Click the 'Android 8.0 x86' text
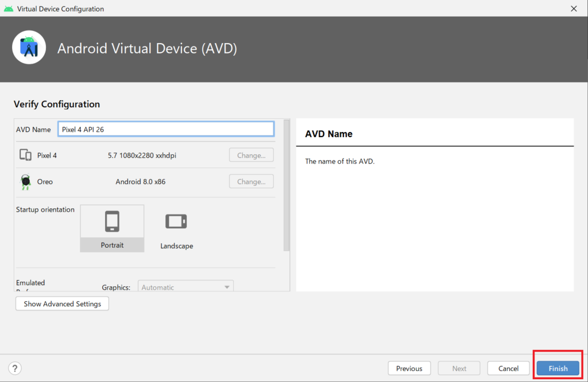Image resolution: width=588 pixels, height=382 pixels. pos(140,181)
